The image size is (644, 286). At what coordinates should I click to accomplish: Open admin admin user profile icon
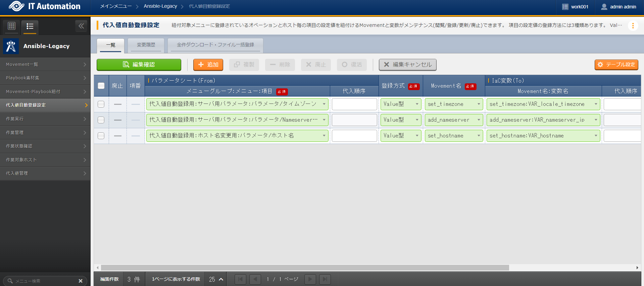pyautogui.click(x=604, y=7)
